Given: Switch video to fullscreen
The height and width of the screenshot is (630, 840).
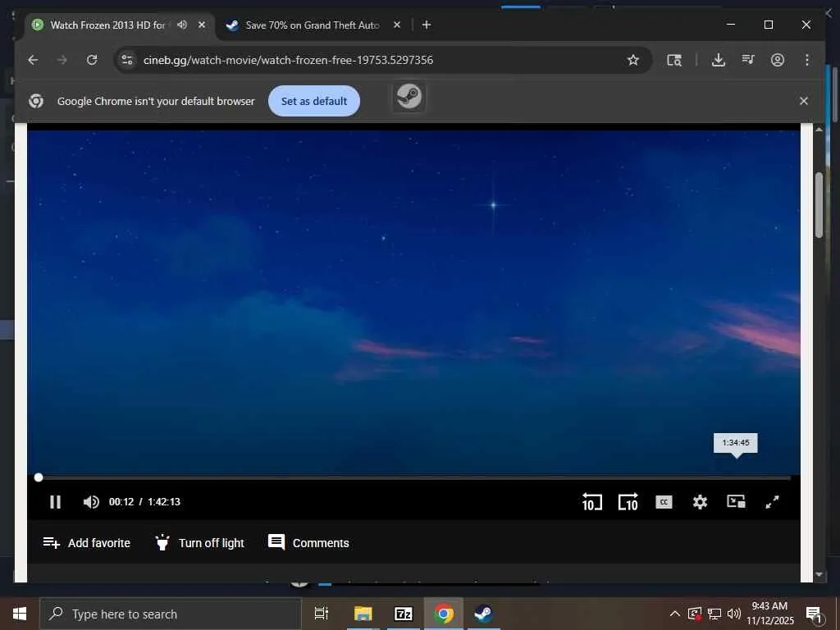Looking at the screenshot, I should [x=772, y=502].
